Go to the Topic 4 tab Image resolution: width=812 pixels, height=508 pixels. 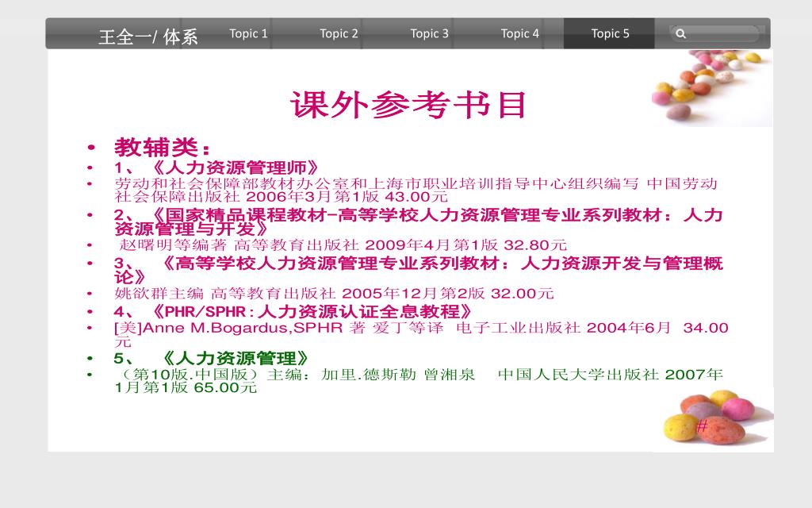520,33
